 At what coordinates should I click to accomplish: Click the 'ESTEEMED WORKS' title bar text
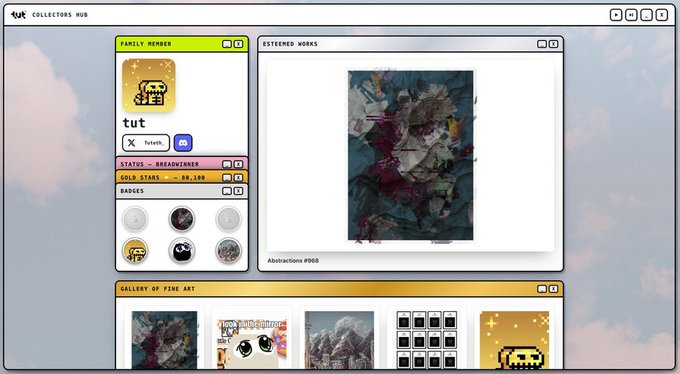(x=290, y=44)
